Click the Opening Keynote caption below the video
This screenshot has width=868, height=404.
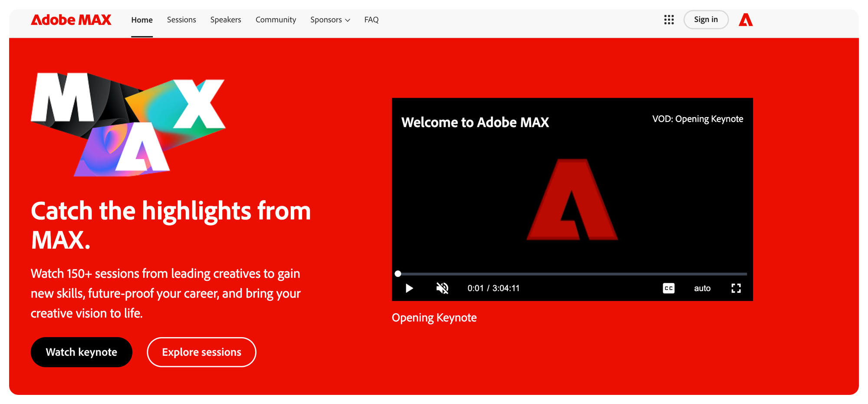coord(434,318)
